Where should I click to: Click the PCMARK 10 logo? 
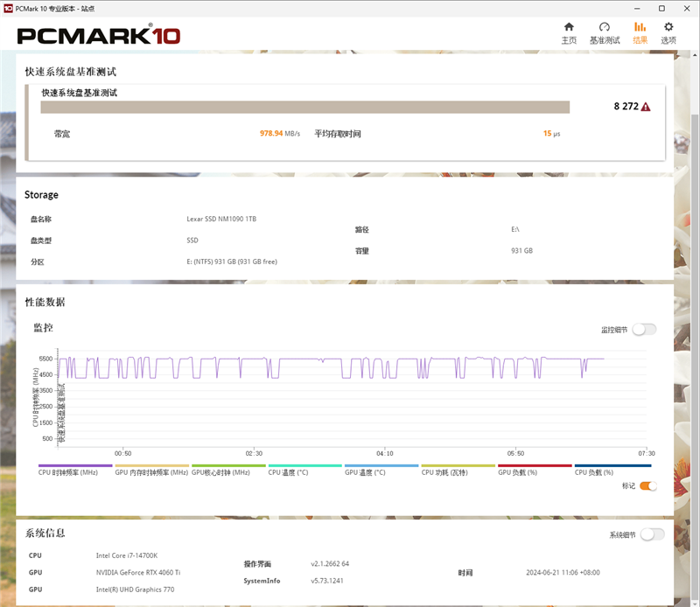pyautogui.click(x=99, y=35)
